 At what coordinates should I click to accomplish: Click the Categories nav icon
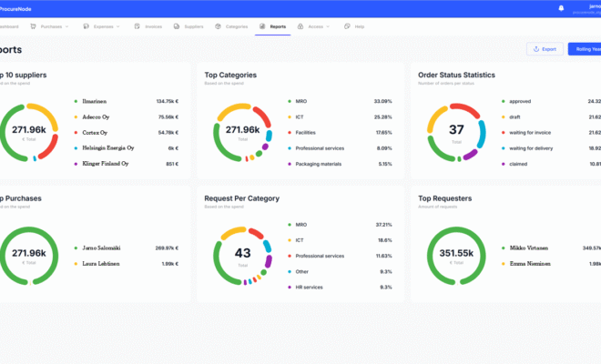(218, 26)
